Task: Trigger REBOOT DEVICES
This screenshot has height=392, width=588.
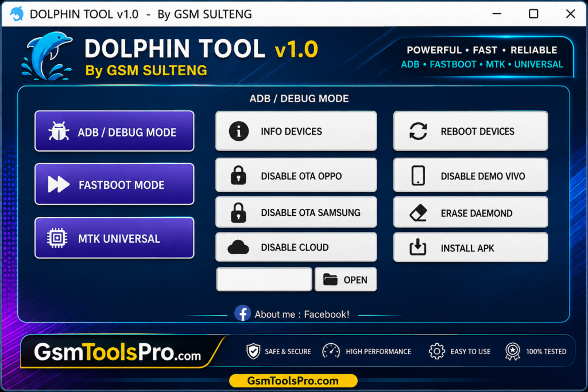Action: point(471,131)
